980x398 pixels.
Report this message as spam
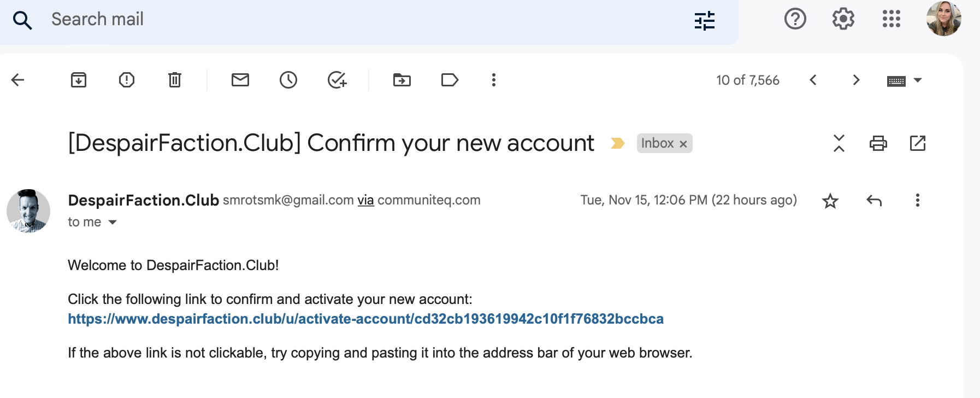(x=127, y=80)
